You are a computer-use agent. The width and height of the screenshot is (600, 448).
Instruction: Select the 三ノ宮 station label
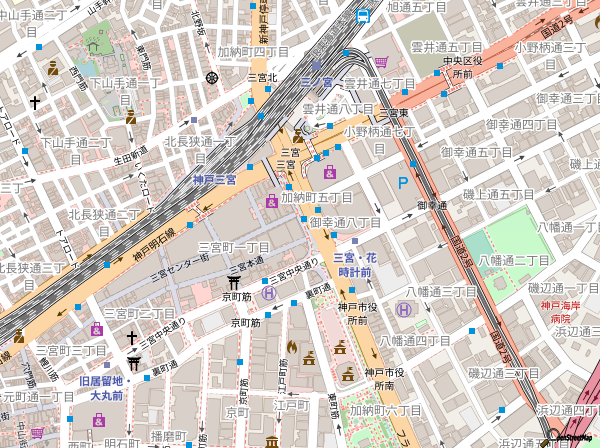pyautogui.click(x=317, y=82)
